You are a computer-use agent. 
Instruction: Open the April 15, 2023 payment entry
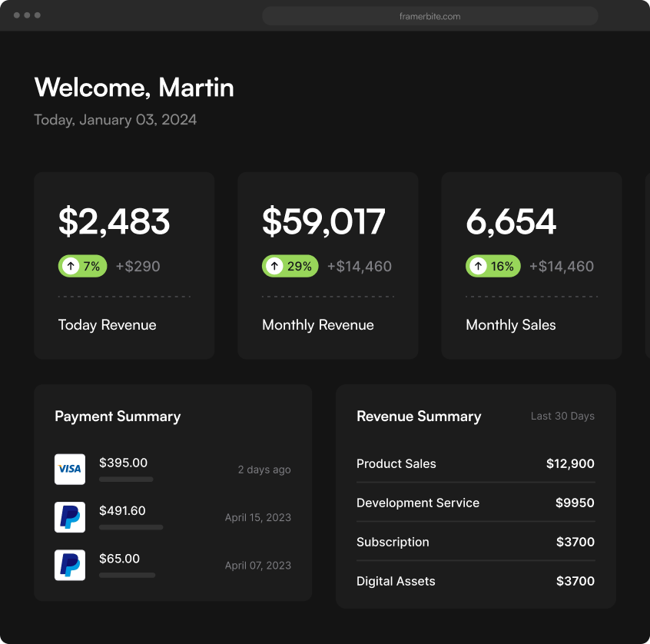(x=173, y=517)
